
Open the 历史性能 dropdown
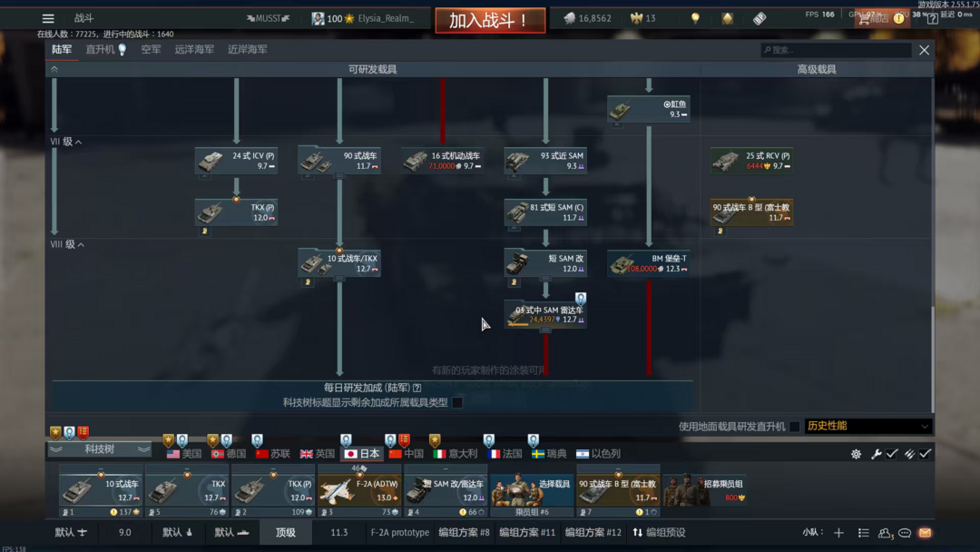tap(867, 426)
